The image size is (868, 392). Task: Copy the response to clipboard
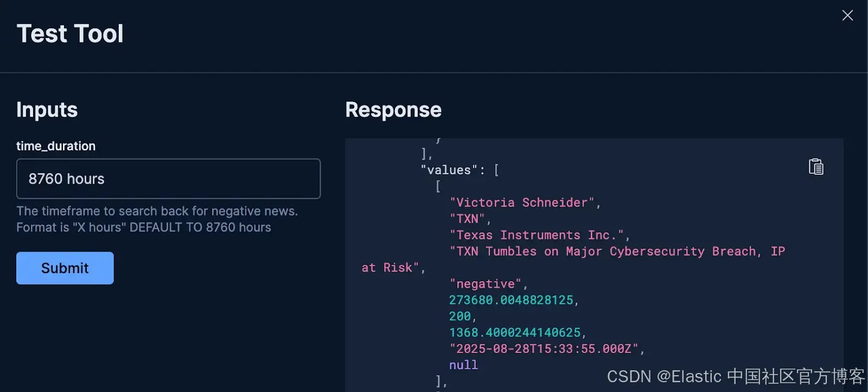point(816,167)
